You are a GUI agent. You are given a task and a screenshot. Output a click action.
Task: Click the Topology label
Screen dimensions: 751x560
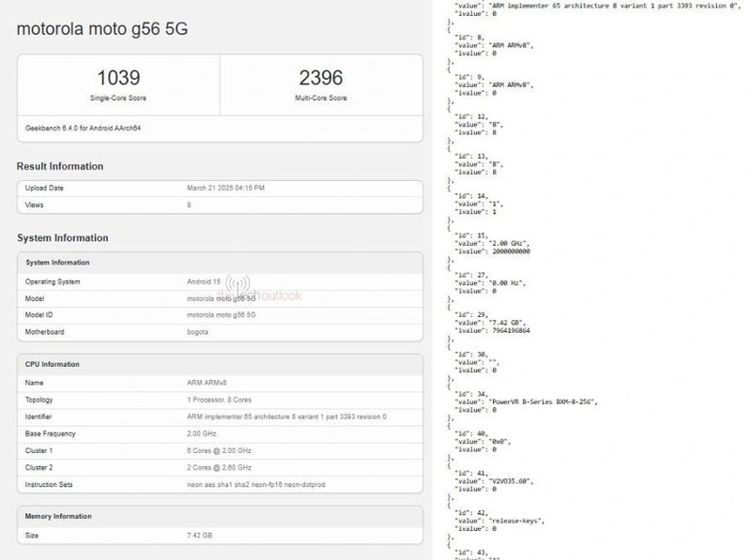[x=38, y=400]
